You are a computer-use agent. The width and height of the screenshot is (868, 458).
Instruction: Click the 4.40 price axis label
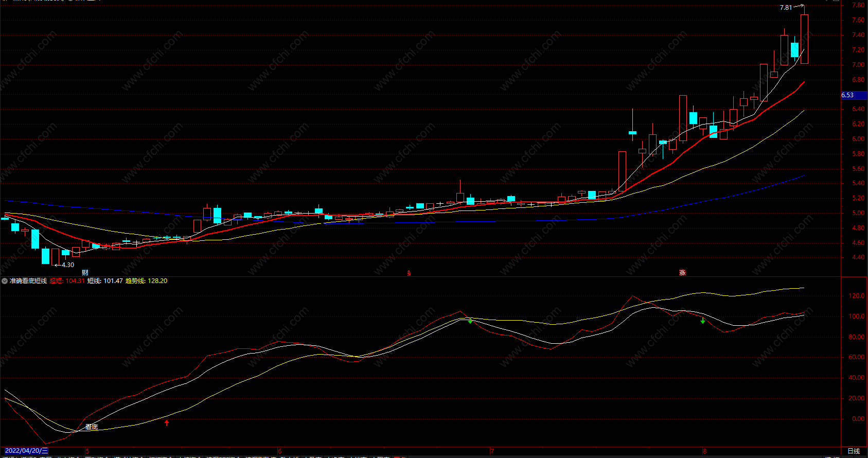(x=858, y=257)
